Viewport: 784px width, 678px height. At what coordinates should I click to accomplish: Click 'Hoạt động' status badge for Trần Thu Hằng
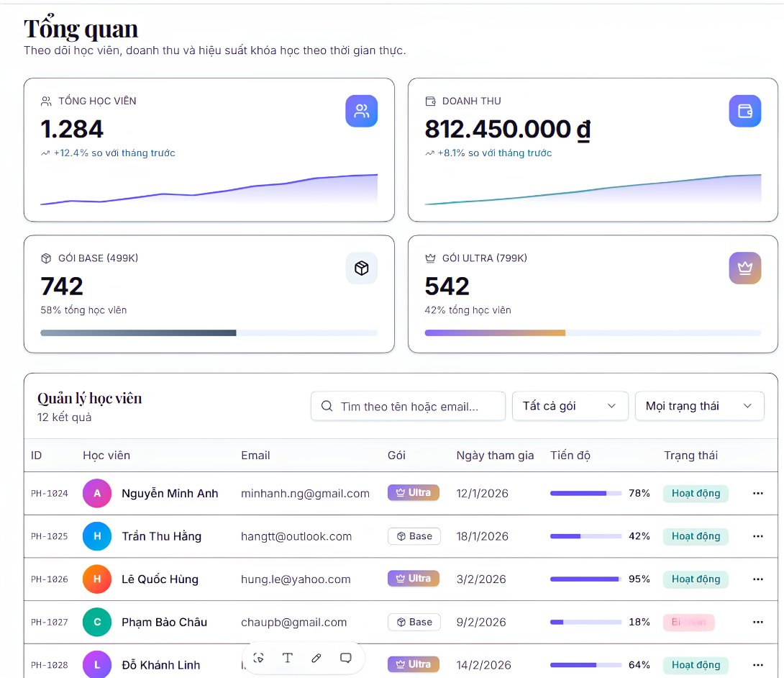(696, 536)
